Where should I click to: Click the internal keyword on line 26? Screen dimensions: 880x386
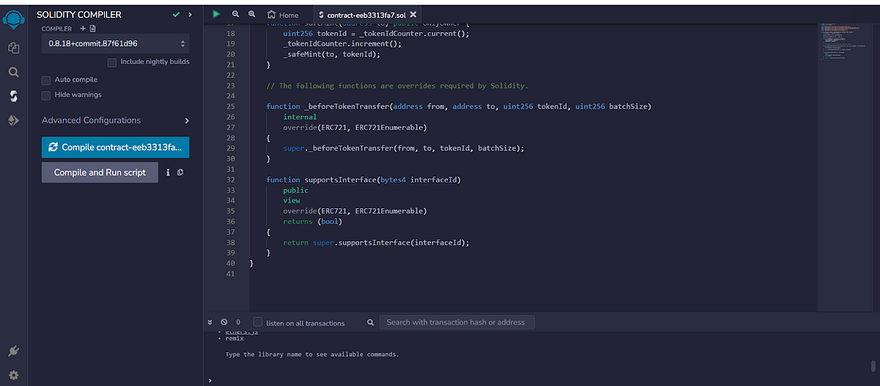pyautogui.click(x=300, y=117)
